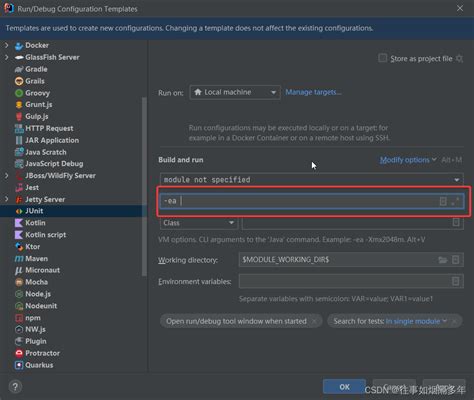Screen dimensions: 474x400
Task: Click the Java Scratch icon
Action: [x=19, y=152]
